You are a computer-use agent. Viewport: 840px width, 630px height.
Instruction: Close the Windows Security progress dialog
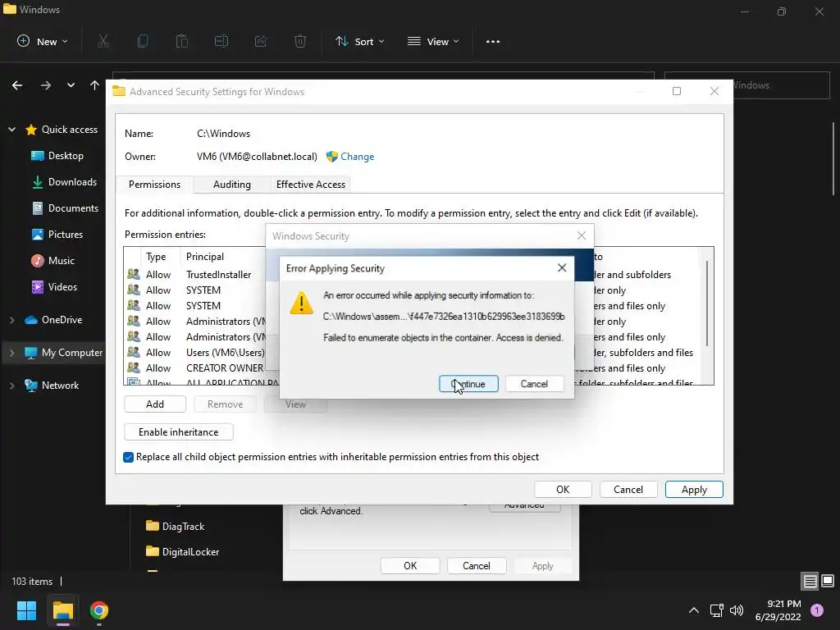click(582, 235)
